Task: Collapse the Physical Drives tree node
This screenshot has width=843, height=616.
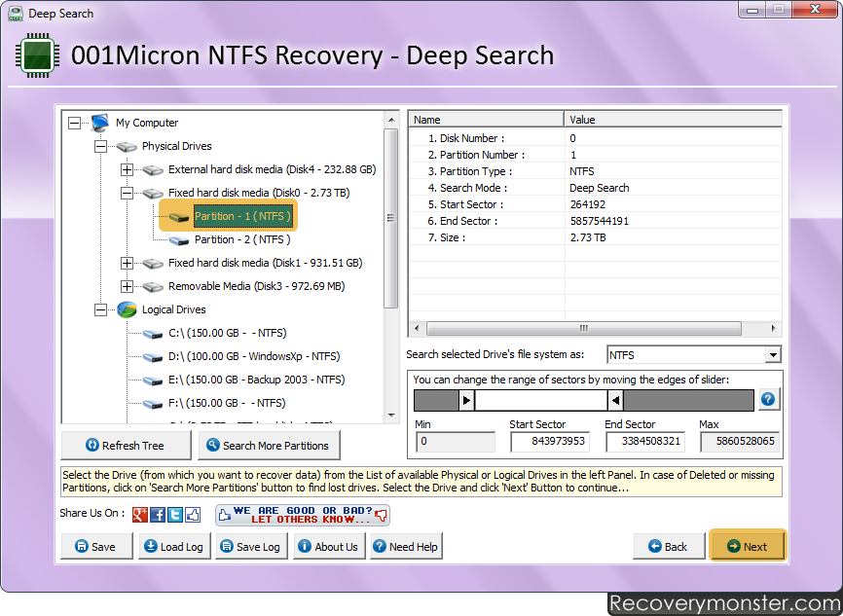Action: (x=100, y=146)
